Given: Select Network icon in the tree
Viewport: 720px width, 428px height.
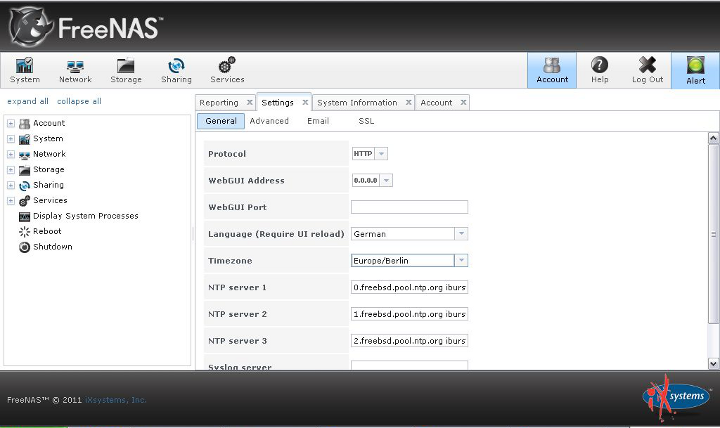Looking at the screenshot, I should tap(24, 155).
